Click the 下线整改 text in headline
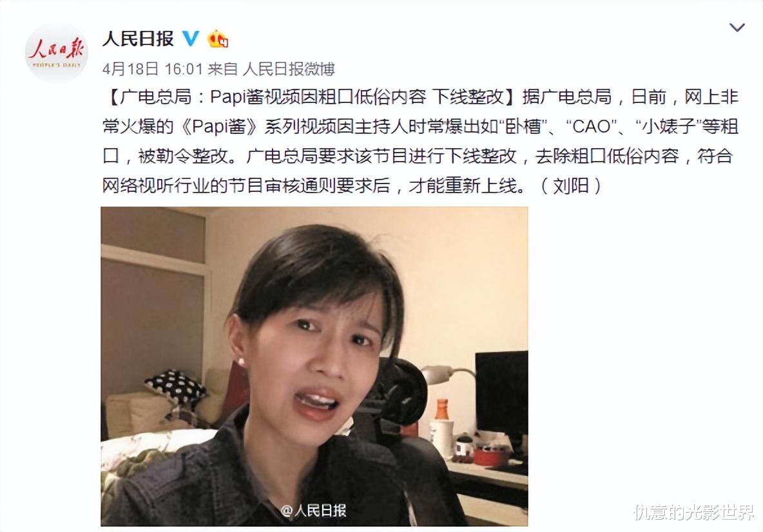The image size is (763, 532). click(468, 97)
